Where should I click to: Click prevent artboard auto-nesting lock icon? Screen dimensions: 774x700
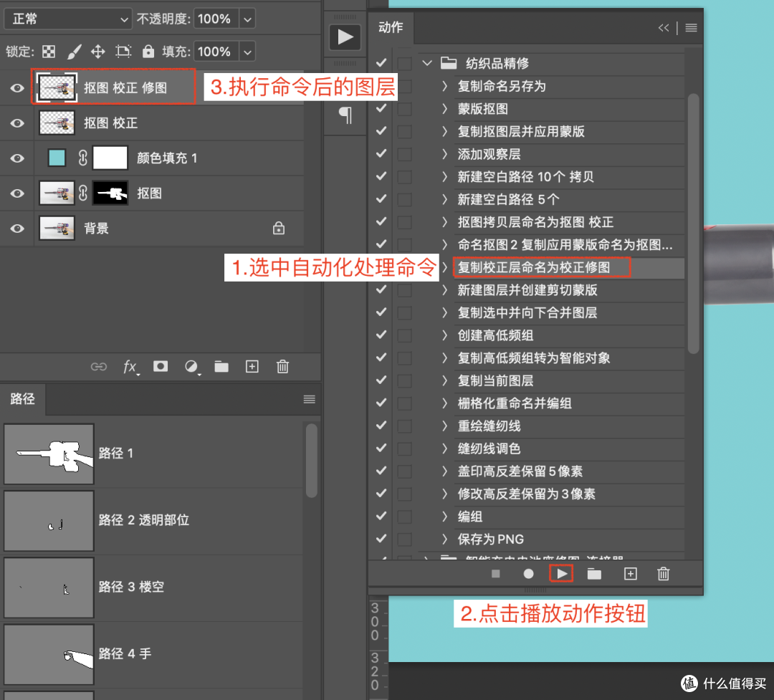(123, 52)
